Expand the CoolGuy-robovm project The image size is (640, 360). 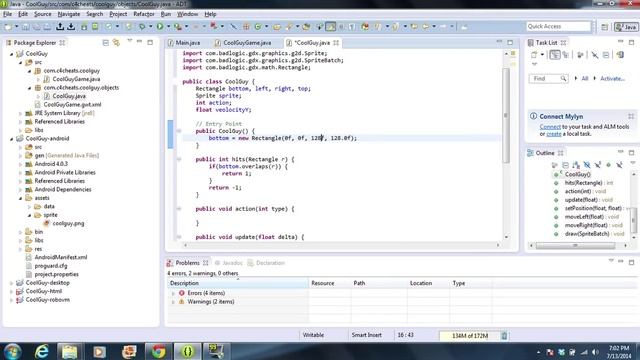point(11,300)
